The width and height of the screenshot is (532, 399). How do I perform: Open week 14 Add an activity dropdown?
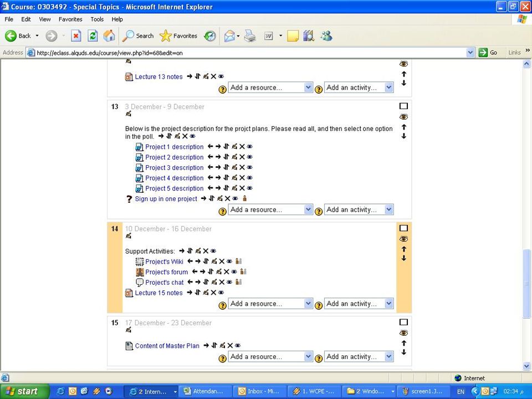(359, 304)
